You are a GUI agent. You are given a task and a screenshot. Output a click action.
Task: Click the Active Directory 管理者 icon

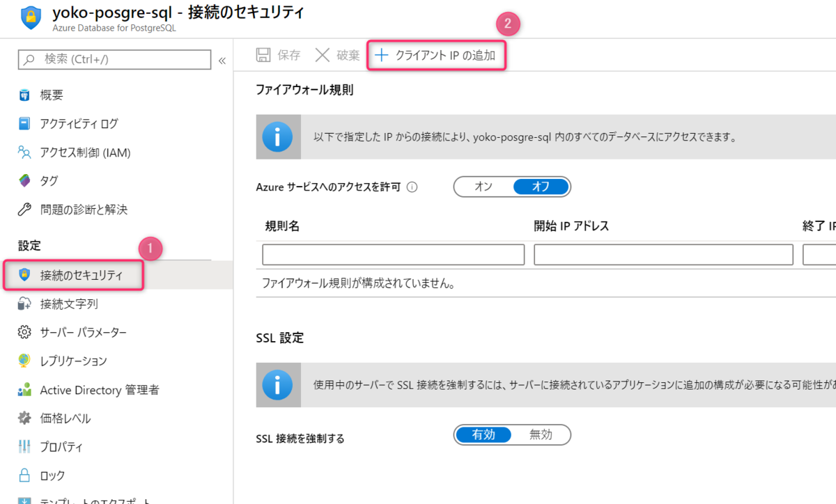coord(24,390)
